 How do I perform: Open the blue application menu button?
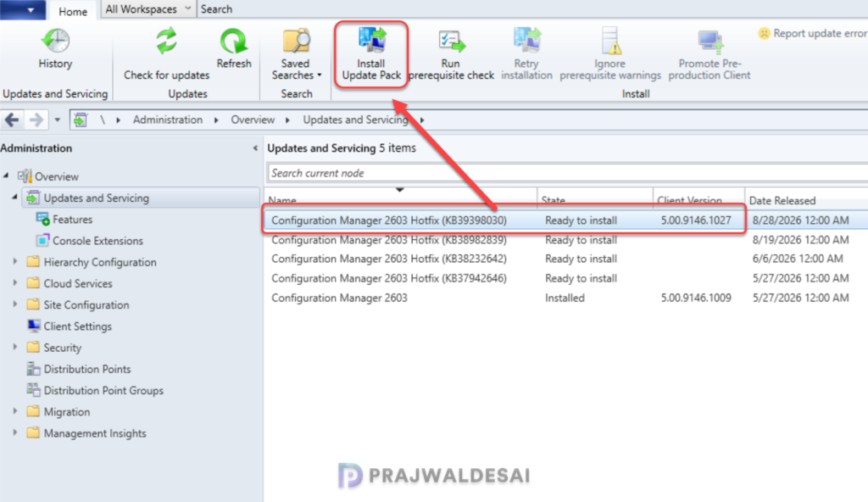[x=23, y=9]
